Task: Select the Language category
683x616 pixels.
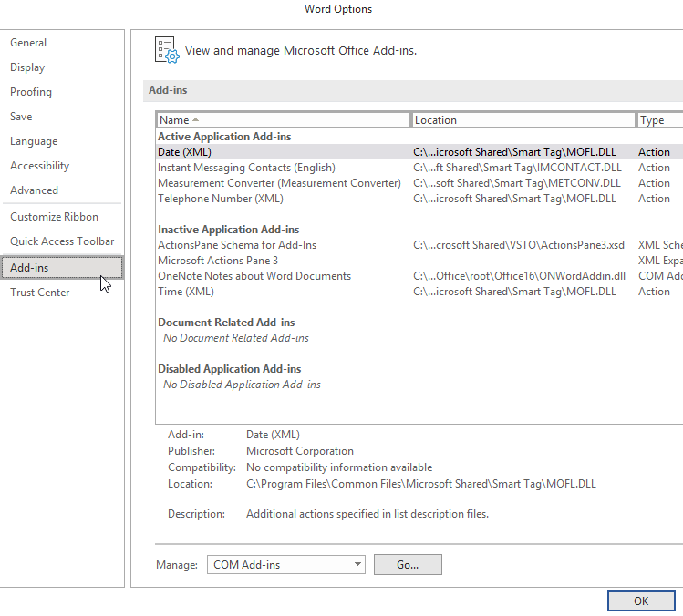Action: click(x=34, y=141)
